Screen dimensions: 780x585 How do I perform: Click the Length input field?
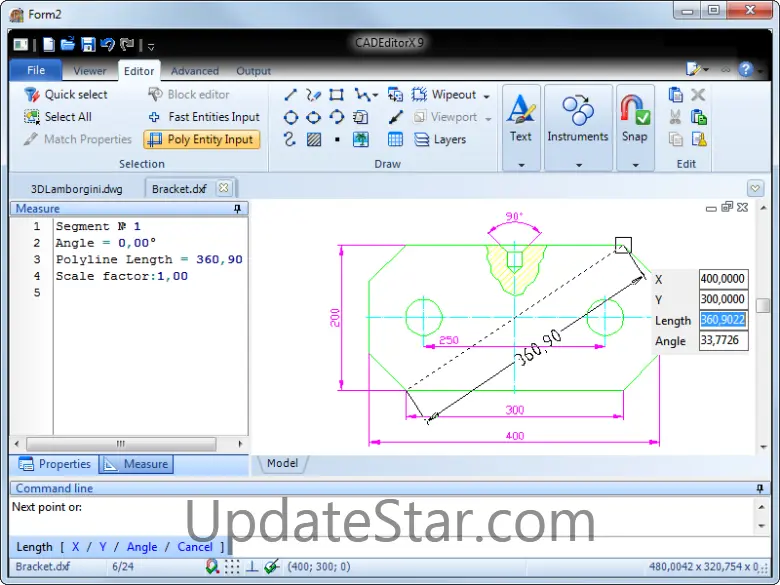pos(723,320)
